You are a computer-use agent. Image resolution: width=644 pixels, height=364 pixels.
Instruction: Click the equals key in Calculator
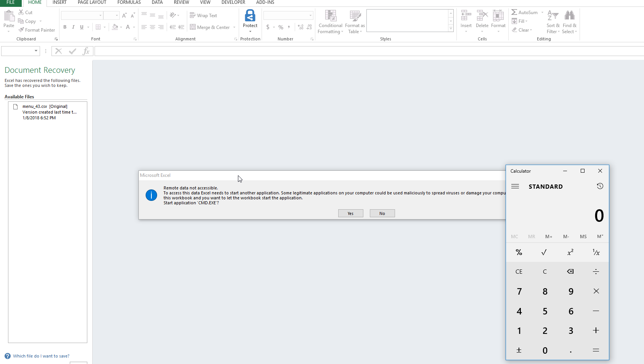coord(596,350)
